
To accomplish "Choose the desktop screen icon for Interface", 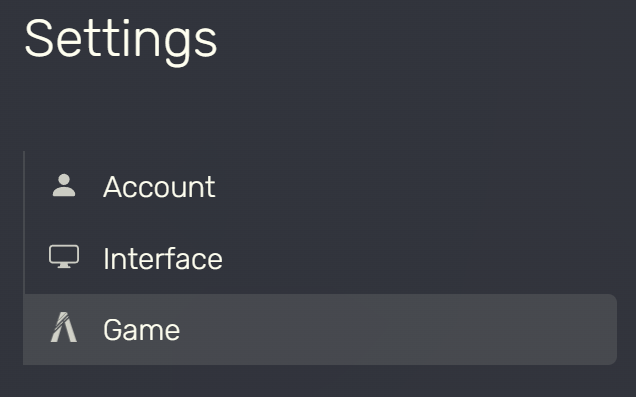I will [x=64, y=256].
